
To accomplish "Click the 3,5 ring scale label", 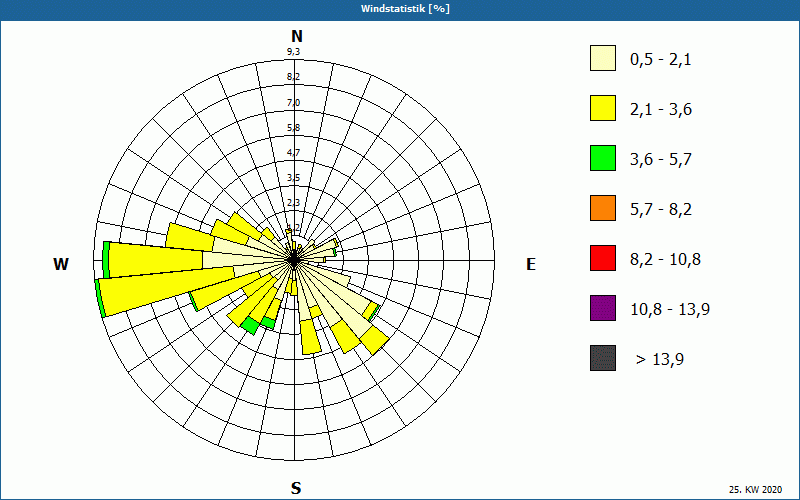I will pyautogui.click(x=293, y=178).
